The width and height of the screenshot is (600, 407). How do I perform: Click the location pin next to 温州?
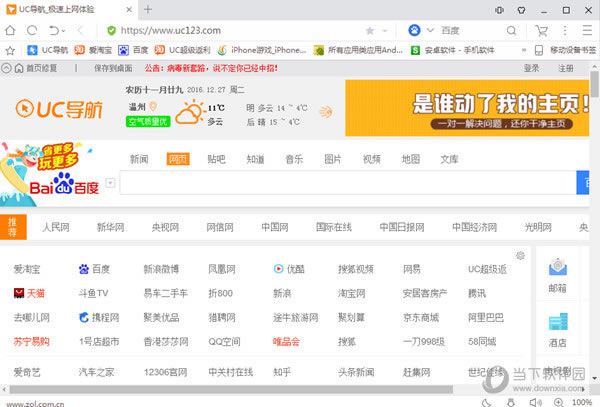(x=153, y=106)
